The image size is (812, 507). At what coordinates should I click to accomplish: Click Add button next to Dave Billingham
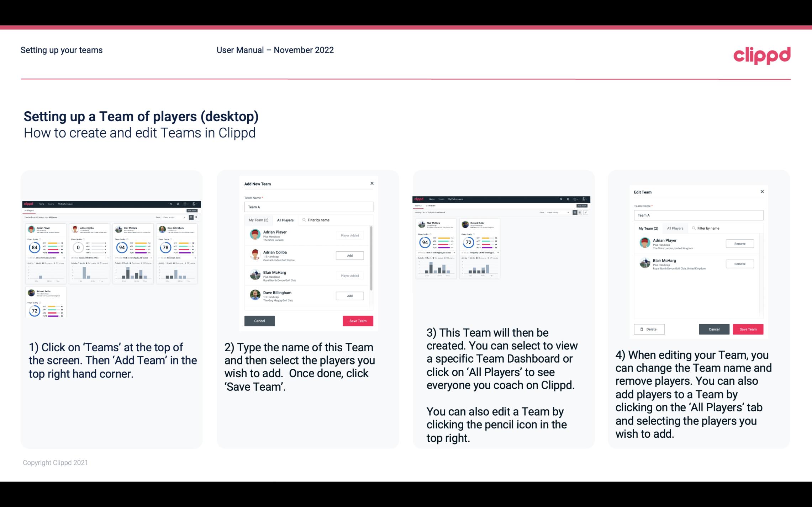(x=349, y=296)
